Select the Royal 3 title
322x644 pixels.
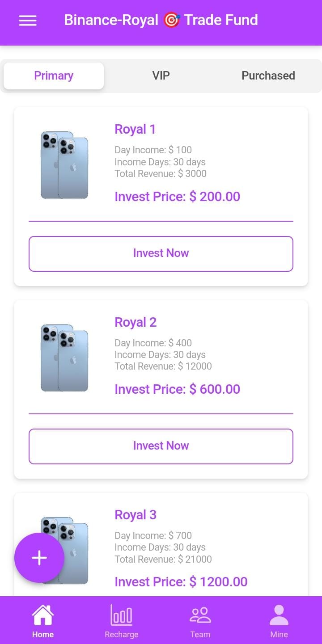[136, 515]
